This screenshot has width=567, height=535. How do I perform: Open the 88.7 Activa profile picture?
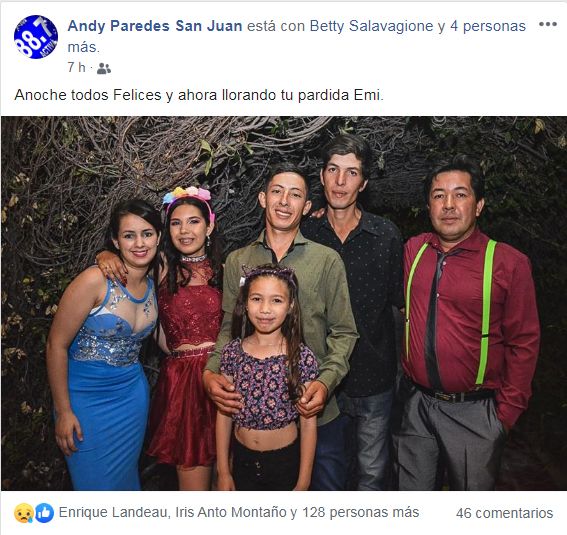click(36, 37)
